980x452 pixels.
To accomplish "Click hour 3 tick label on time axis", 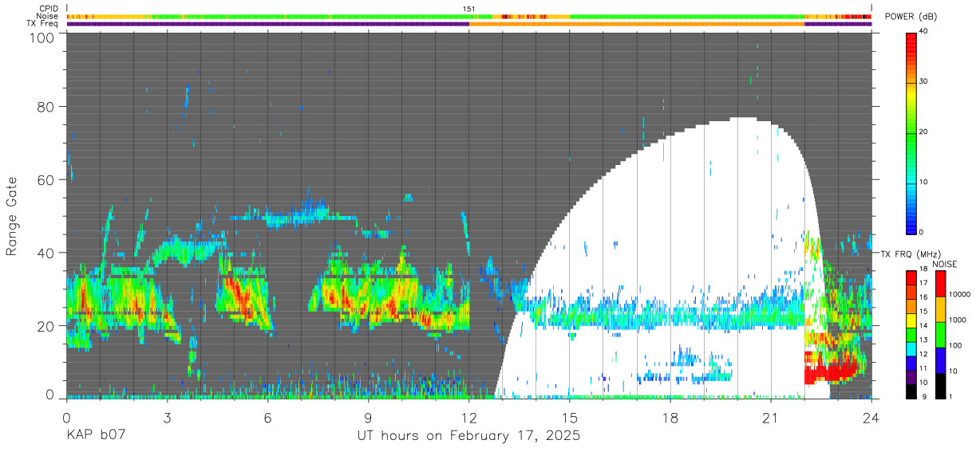I will tap(168, 417).
